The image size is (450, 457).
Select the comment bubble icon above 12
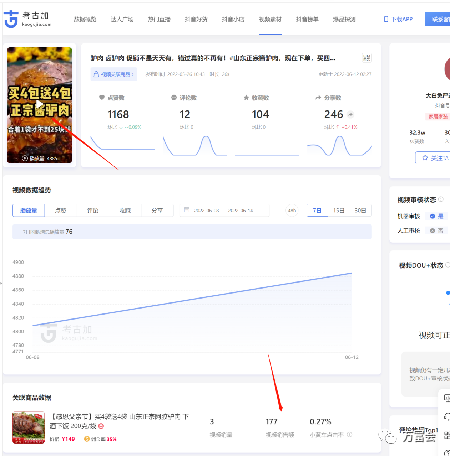click(174, 97)
